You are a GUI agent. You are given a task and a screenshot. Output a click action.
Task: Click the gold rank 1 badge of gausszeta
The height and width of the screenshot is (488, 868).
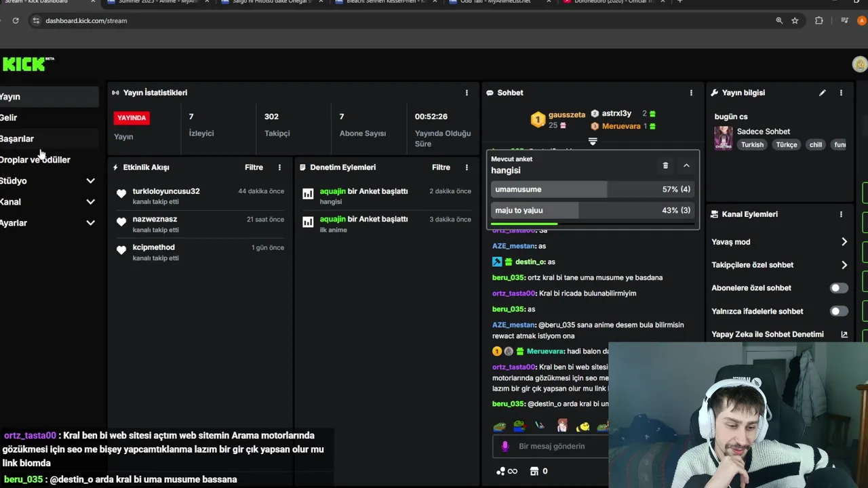click(x=538, y=120)
